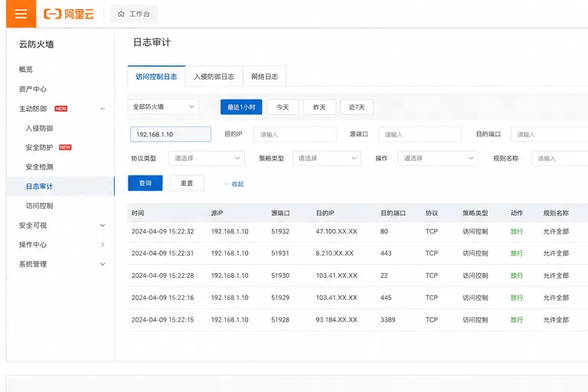Expand the 系统管理 section

tap(103, 264)
